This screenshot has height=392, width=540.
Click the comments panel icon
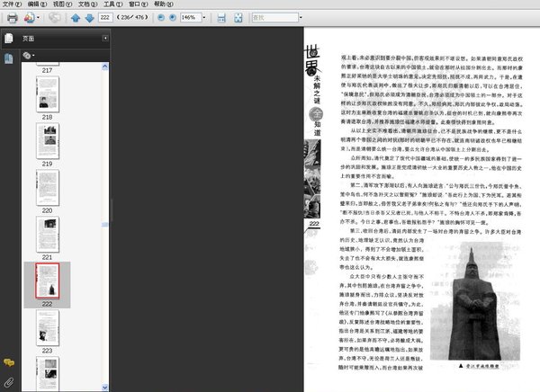point(9,362)
